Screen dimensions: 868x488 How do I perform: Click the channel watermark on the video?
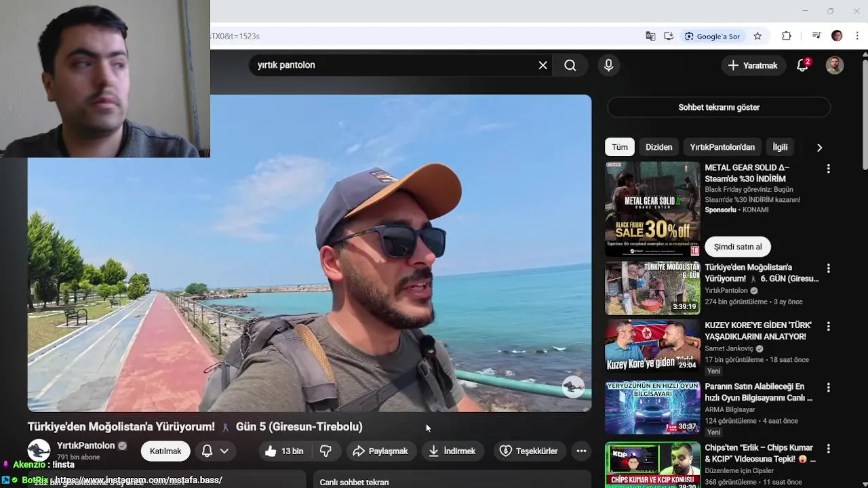coord(573,386)
